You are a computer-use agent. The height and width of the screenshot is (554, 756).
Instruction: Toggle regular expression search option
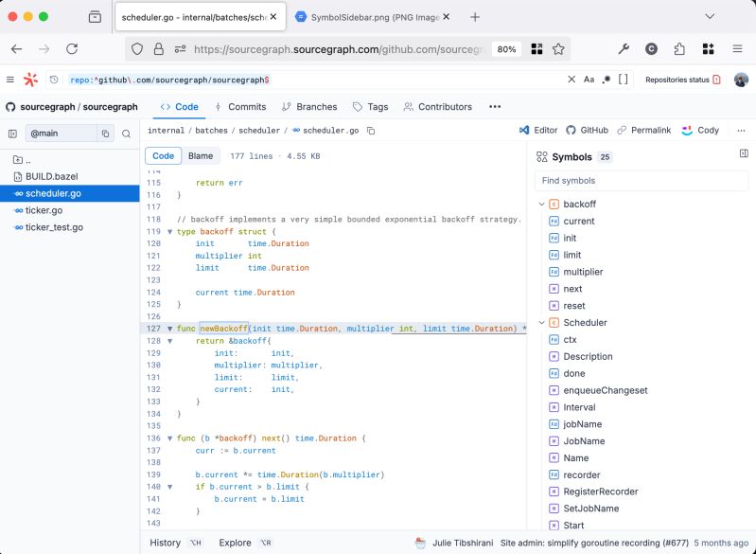607,80
